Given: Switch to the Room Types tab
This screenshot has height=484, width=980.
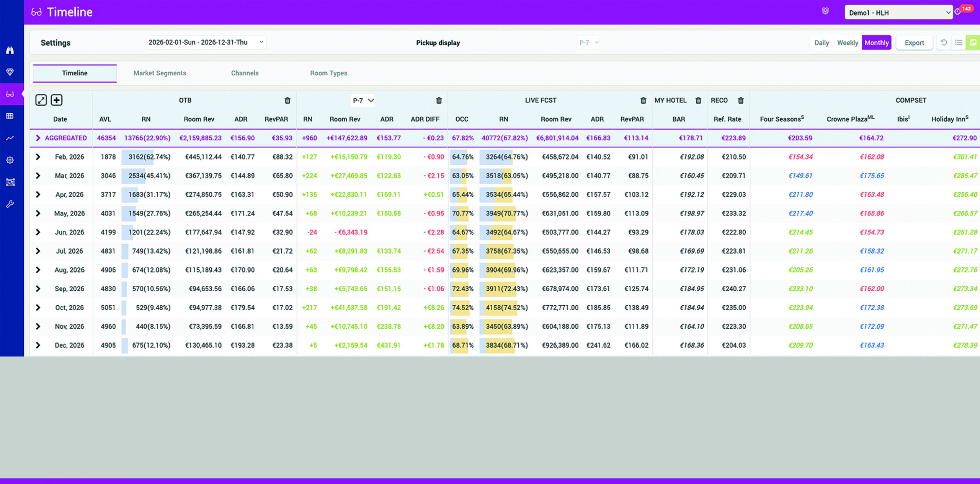Looking at the screenshot, I should click(328, 73).
